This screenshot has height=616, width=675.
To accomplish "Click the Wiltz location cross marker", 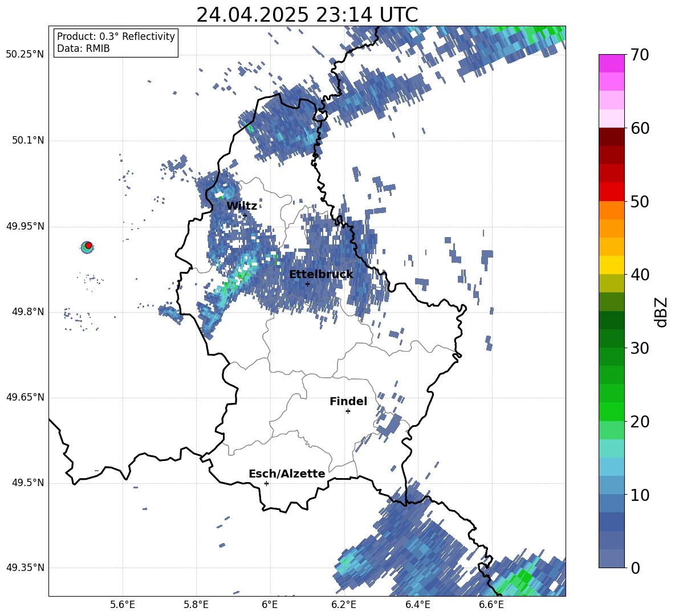I will pos(245,215).
